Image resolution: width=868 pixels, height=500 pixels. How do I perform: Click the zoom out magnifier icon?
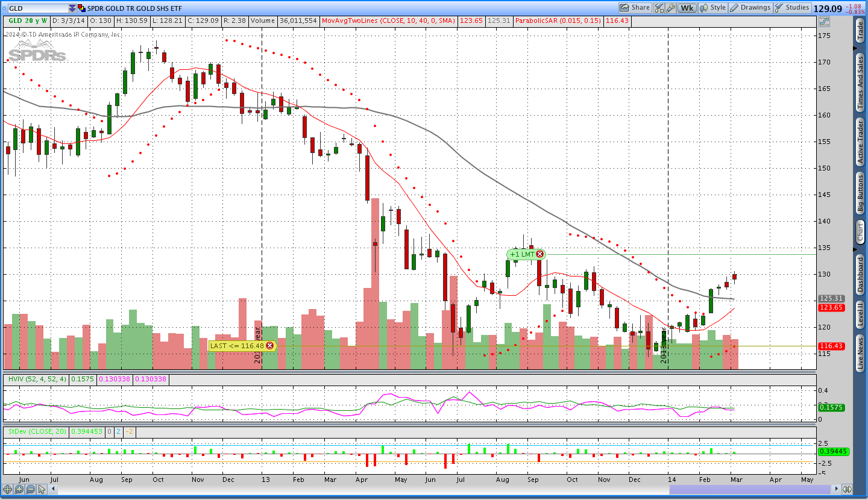coord(30,489)
